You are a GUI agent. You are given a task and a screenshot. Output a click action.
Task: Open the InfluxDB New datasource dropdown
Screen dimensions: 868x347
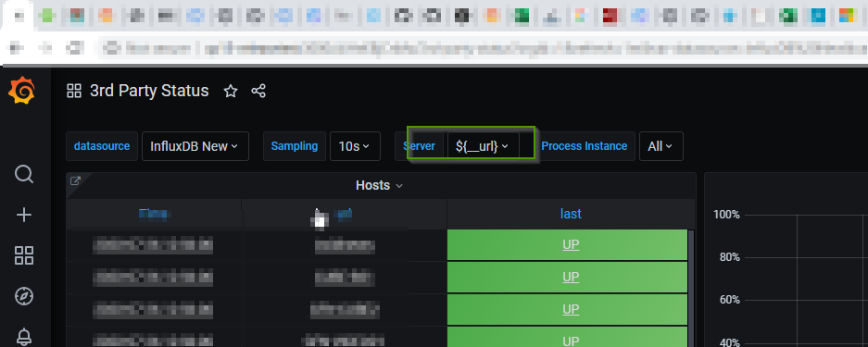[x=195, y=146]
